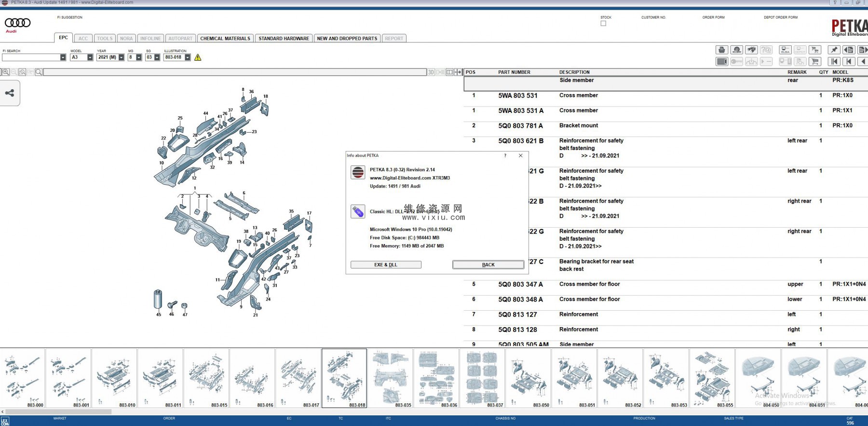868x426 pixels.
Task: Open illustration thumbnail 803-055
Action: pyautogui.click(x=712, y=379)
